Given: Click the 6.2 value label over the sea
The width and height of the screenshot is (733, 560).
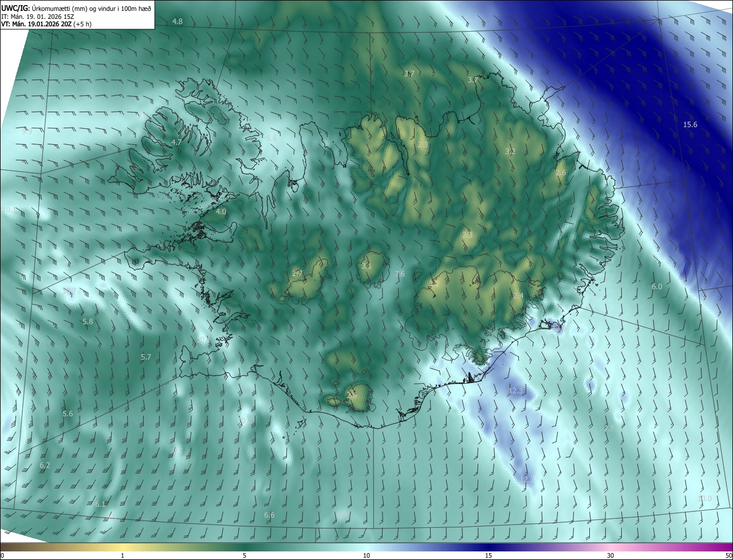Looking at the screenshot, I should tap(45, 466).
